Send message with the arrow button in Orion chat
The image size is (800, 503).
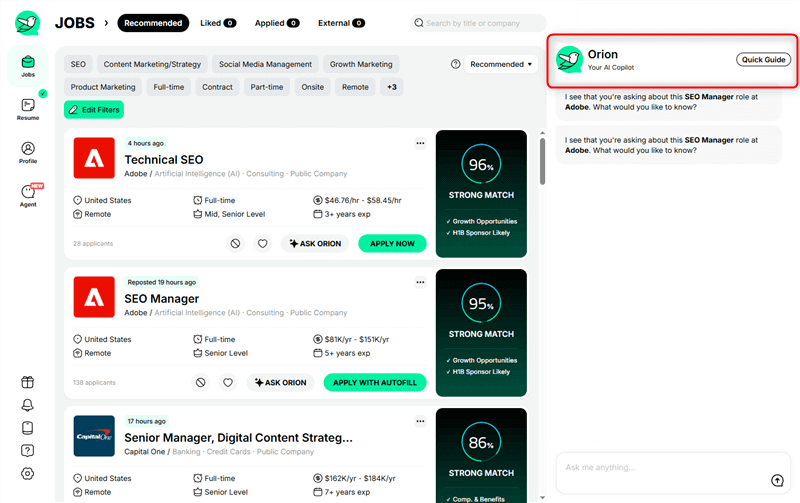coord(777,480)
